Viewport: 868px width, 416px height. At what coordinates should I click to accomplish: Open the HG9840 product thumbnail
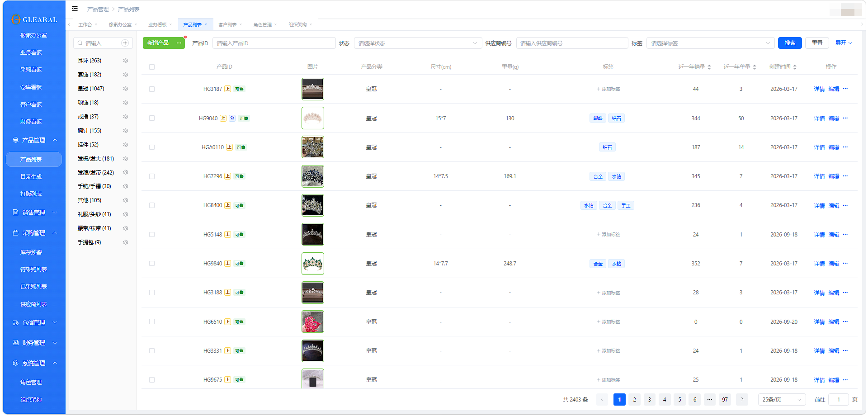pyautogui.click(x=313, y=264)
